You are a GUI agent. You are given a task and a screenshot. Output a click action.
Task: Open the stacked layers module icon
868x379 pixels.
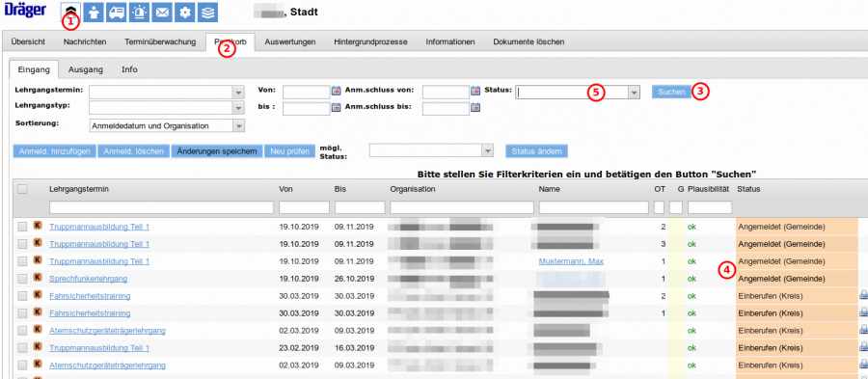[x=207, y=12]
